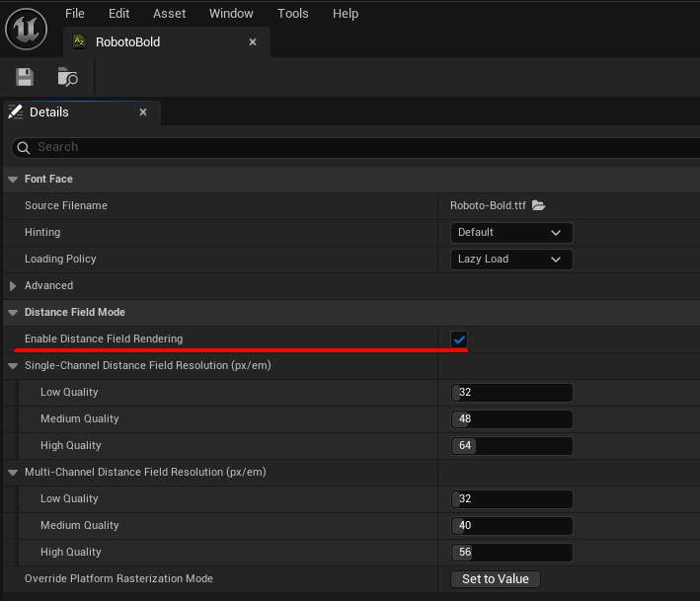Collapse Single-Channel Distance Field Resolution group
Viewport: 700px width, 601px height.
click(13, 366)
